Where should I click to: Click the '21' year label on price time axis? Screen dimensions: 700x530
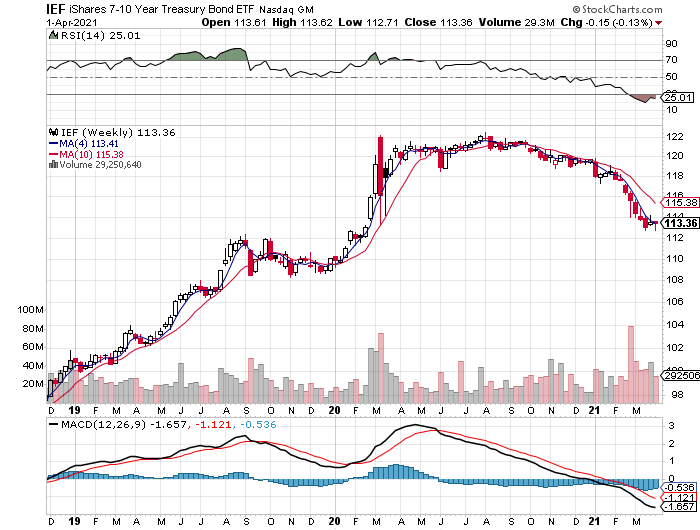[x=594, y=410]
